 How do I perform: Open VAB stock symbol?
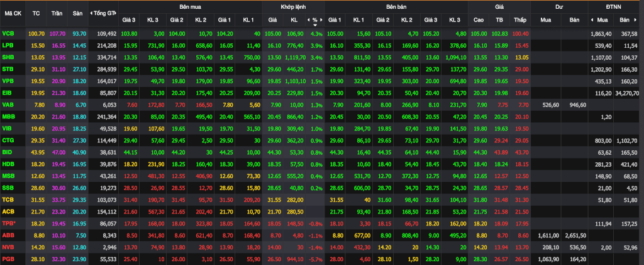(x=8, y=103)
